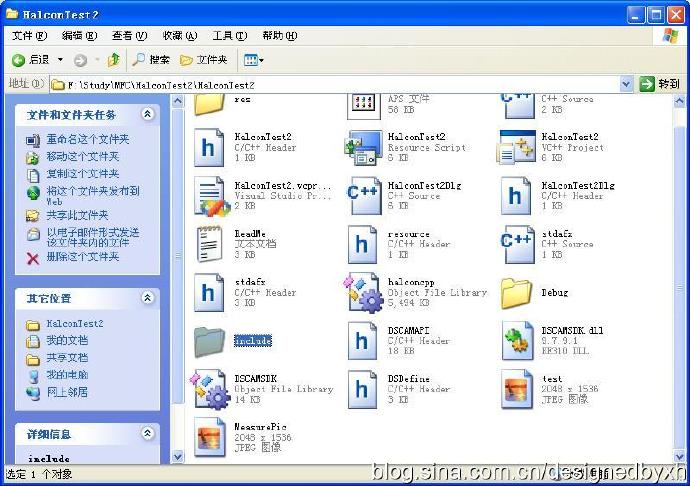Click the left task pane scroll up arrow

point(177,101)
